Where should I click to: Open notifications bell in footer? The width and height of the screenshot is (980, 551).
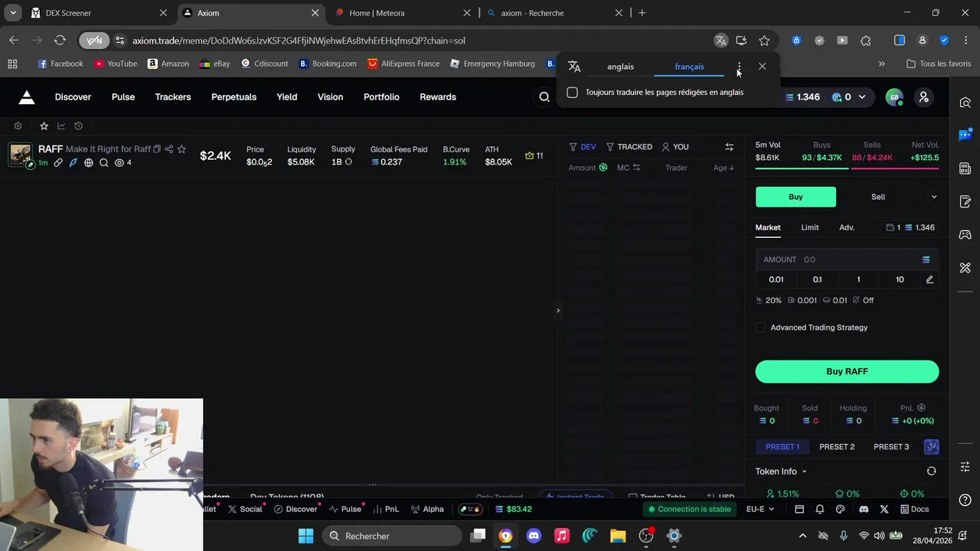click(820, 509)
